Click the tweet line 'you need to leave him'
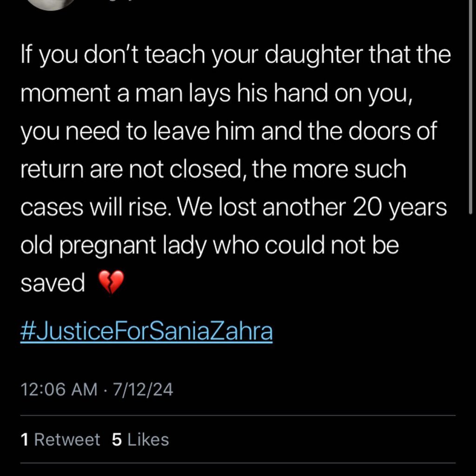The height and width of the screenshot is (476, 476). pos(229,132)
